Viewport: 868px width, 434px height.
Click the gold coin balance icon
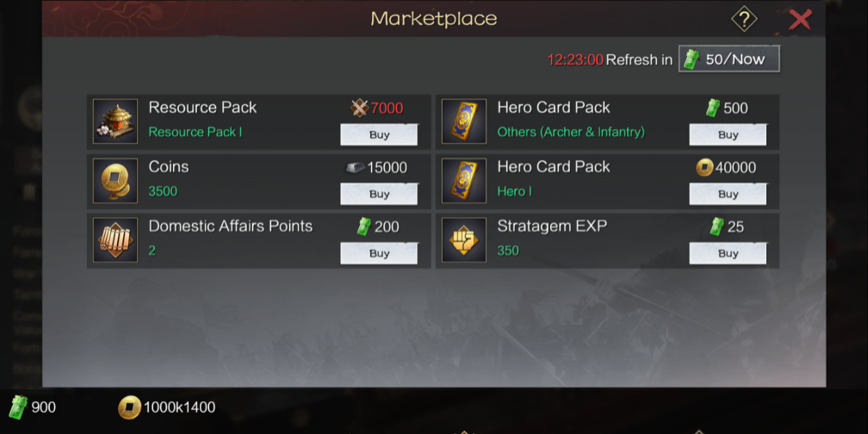(129, 408)
